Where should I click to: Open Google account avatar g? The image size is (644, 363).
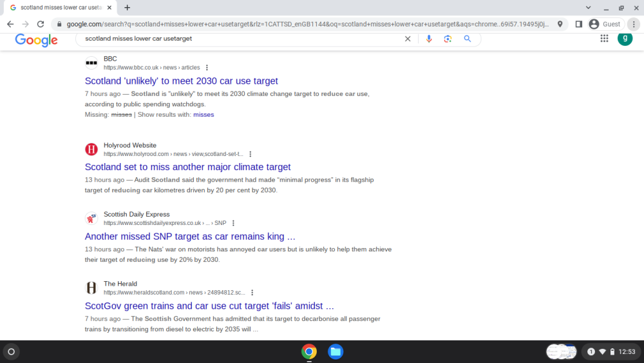pyautogui.click(x=625, y=39)
